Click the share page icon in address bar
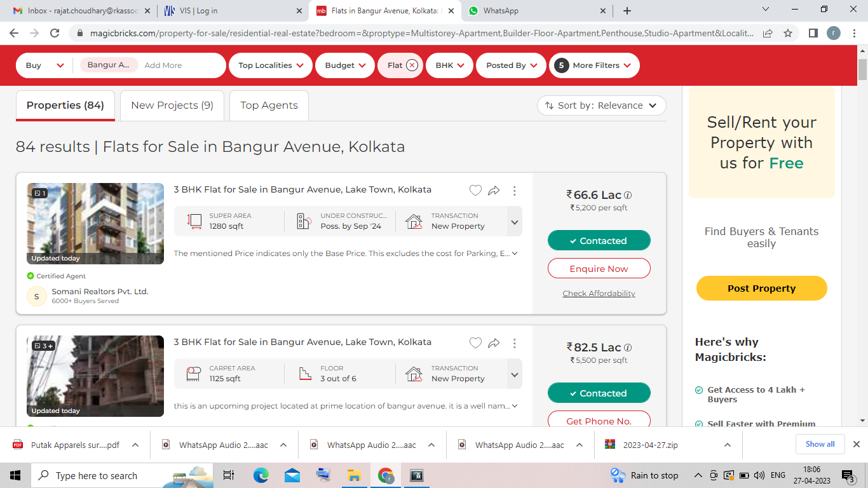The image size is (868, 488). [x=768, y=33]
